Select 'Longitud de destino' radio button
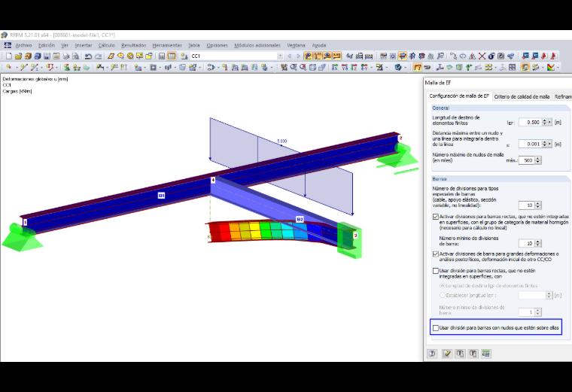 coord(443,286)
